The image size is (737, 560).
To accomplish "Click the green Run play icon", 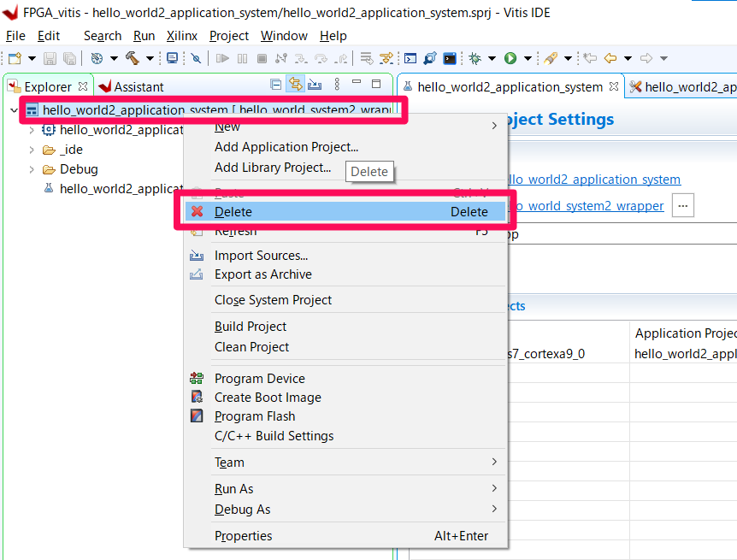I will pyautogui.click(x=510, y=58).
